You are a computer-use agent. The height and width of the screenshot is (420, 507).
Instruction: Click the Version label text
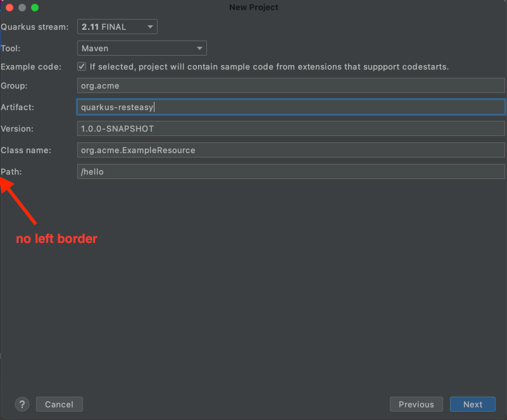pyautogui.click(x=17, y=128)
